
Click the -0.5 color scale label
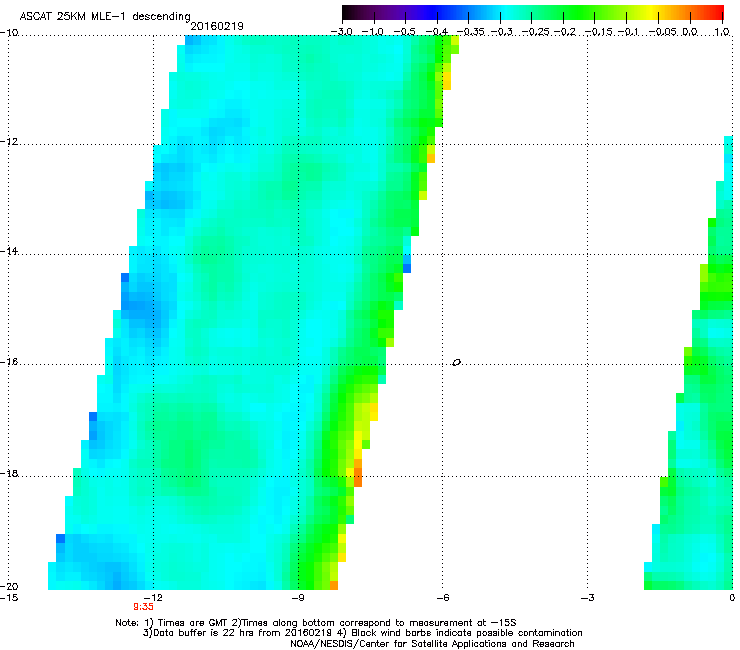pyautogui.click(x=405, y=32)
